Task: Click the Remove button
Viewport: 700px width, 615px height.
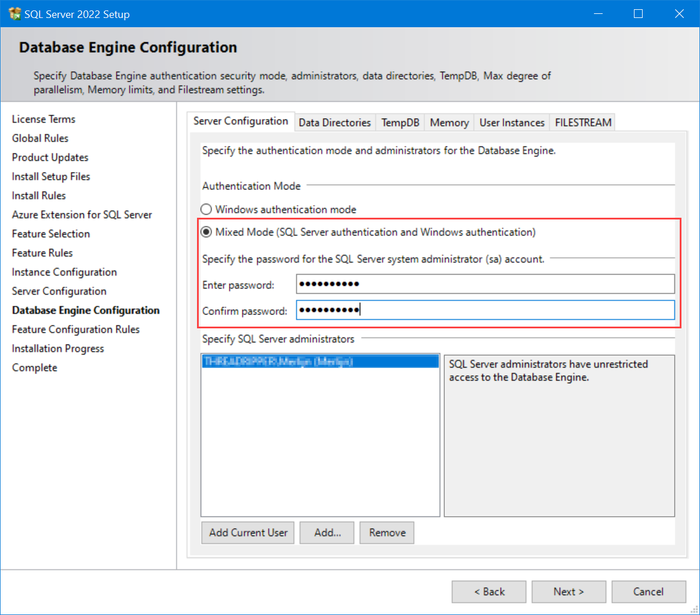Action: point(387,532)
